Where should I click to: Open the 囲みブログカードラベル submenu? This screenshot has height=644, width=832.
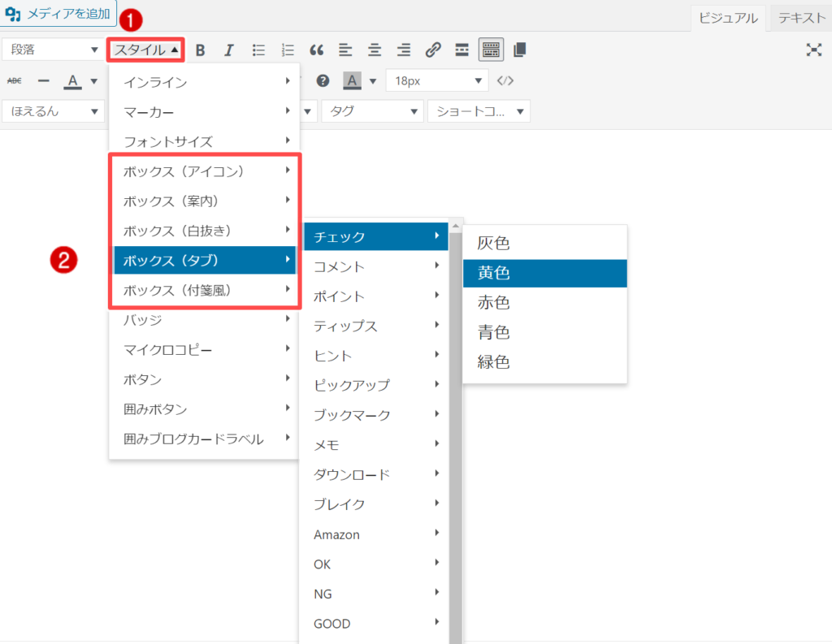click(x=204, y=439)
